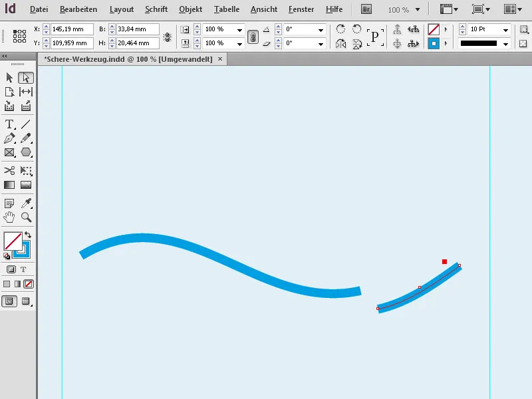Open the Schrift menu
Screen dimensions: 532x399
click(156, 9)
